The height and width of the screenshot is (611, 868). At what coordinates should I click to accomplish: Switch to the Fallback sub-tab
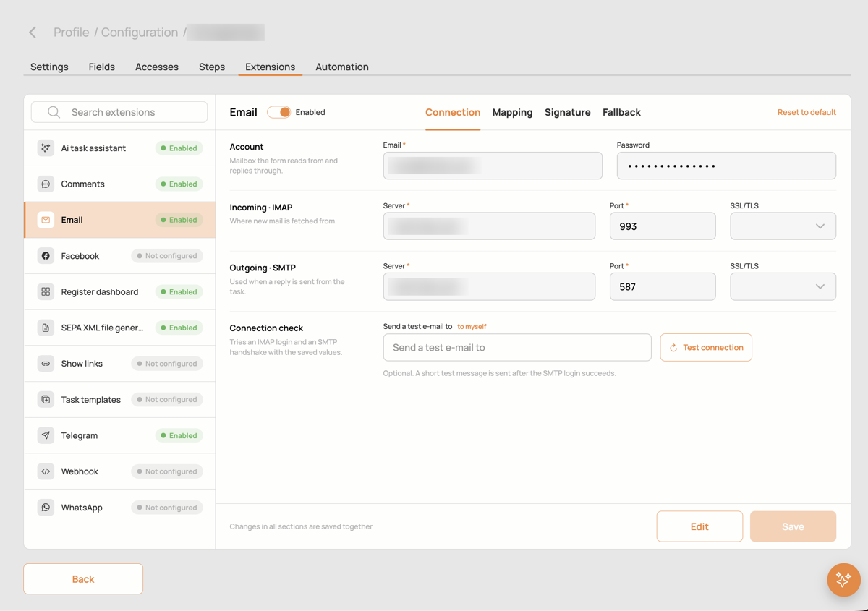point(621,112)
